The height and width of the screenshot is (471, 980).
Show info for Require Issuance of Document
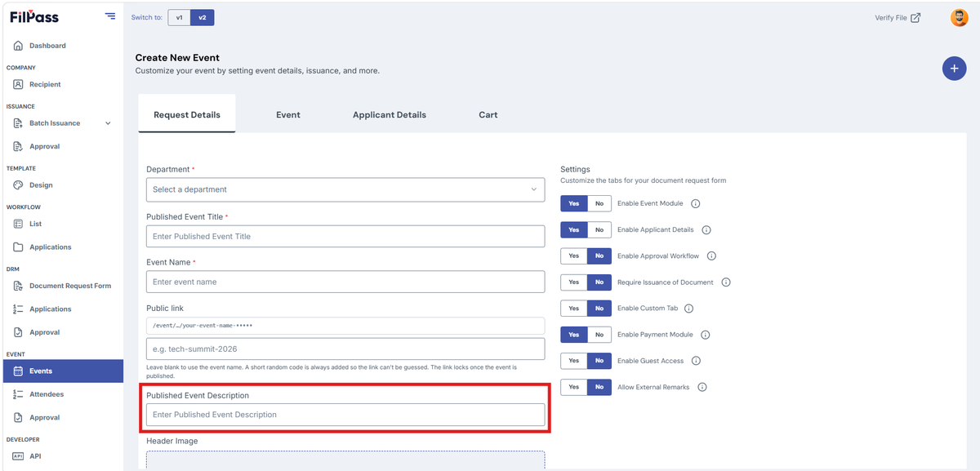tap(726, 282)
